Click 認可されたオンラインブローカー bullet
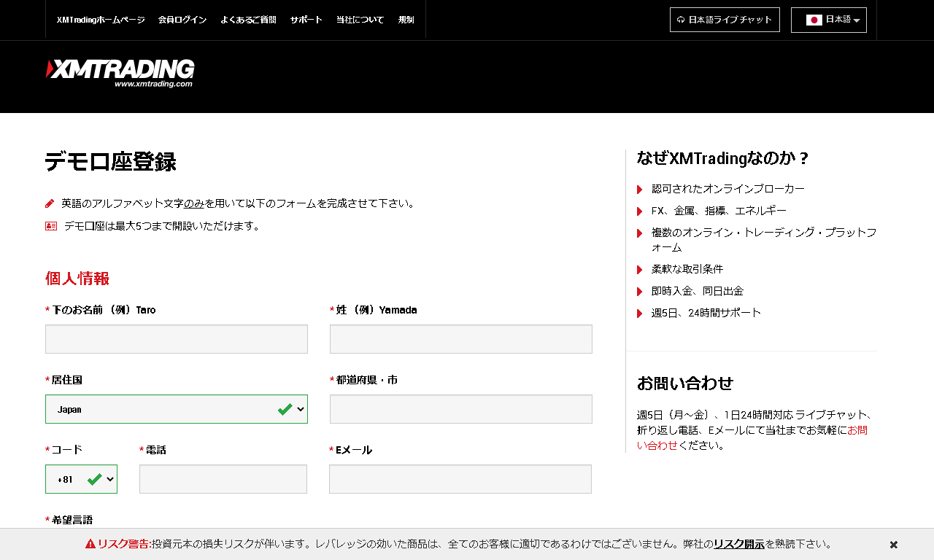This screenshot has height=560, width=934. [728, 189]
